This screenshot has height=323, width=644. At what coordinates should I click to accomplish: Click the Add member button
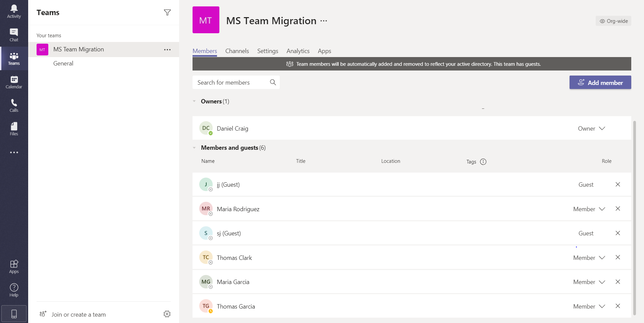click(600, 82)
